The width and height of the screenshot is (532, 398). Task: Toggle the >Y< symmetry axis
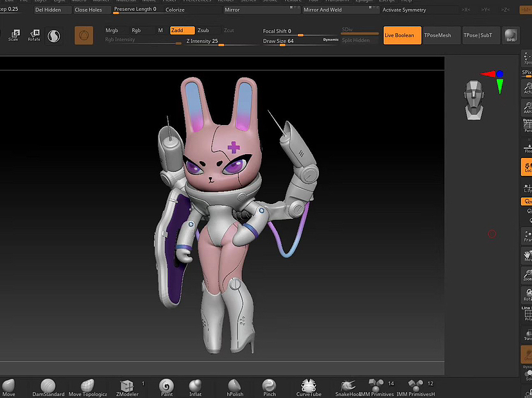pos(486,10)
